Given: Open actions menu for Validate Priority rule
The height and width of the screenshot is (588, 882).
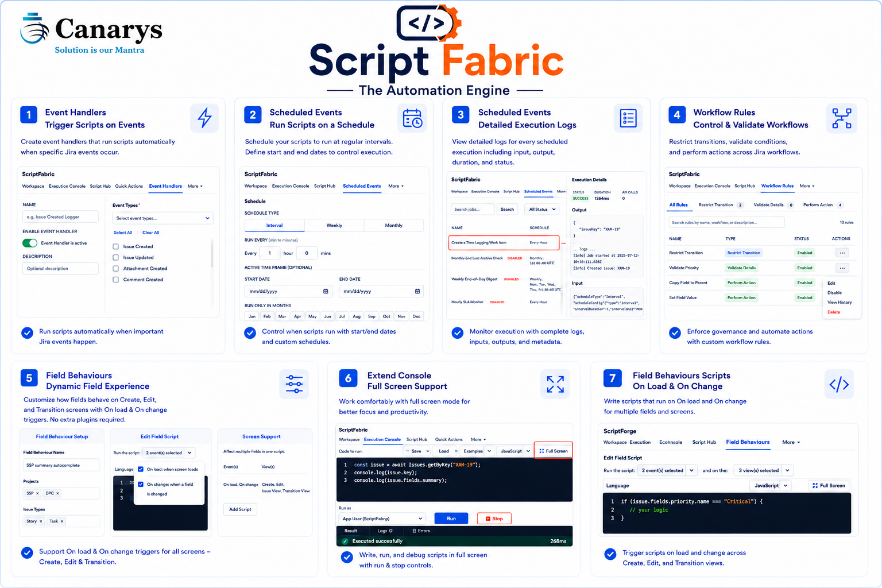Looking at the screenshot, I should pyautogui.click(x=842, y=268).
